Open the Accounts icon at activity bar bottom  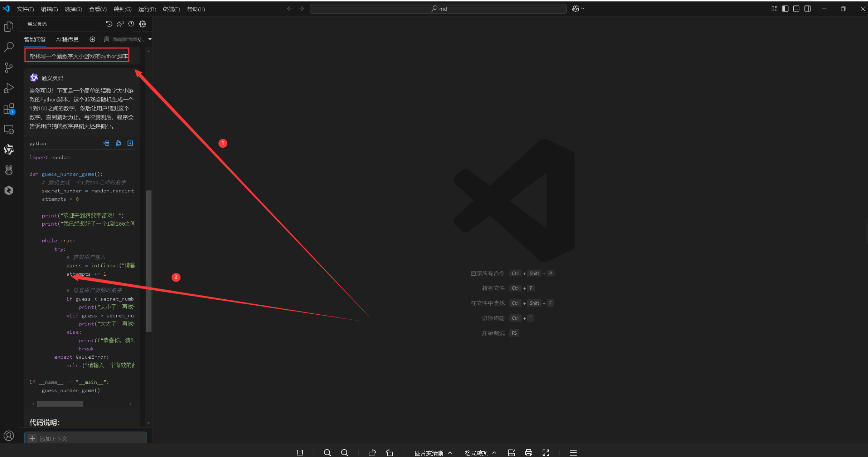(x=9, y=436)
